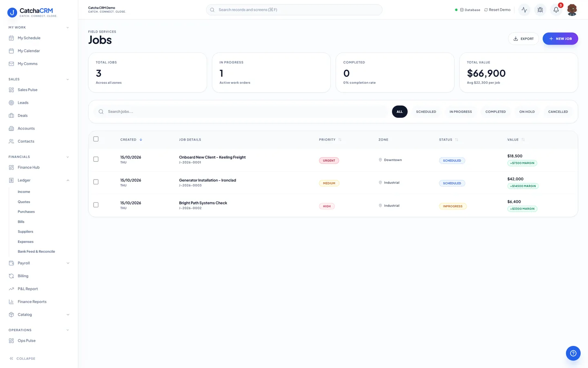Open Finance Hub icon
Image resolution: width=588 pixels, height=368 pixels.
tap(11, 168)
